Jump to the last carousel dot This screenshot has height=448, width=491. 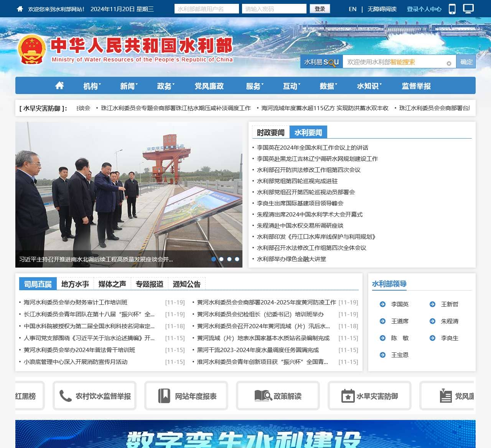click(237, 259)
